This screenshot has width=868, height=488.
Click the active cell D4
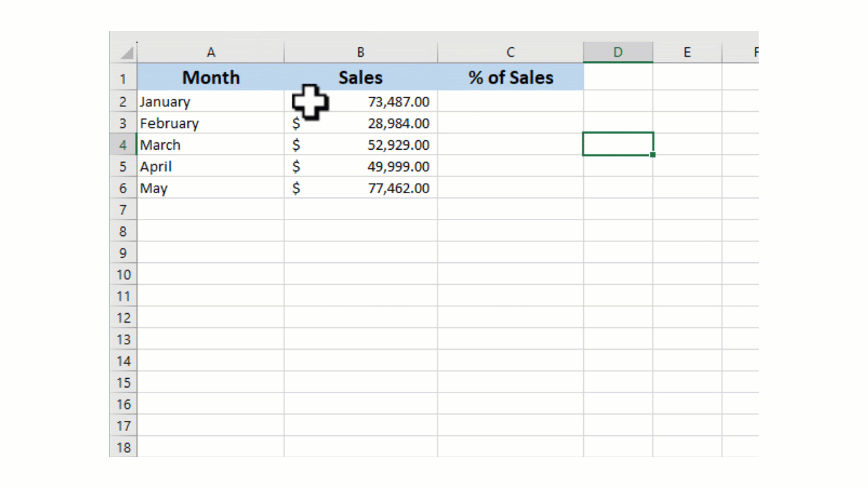[x=618, y=144]
